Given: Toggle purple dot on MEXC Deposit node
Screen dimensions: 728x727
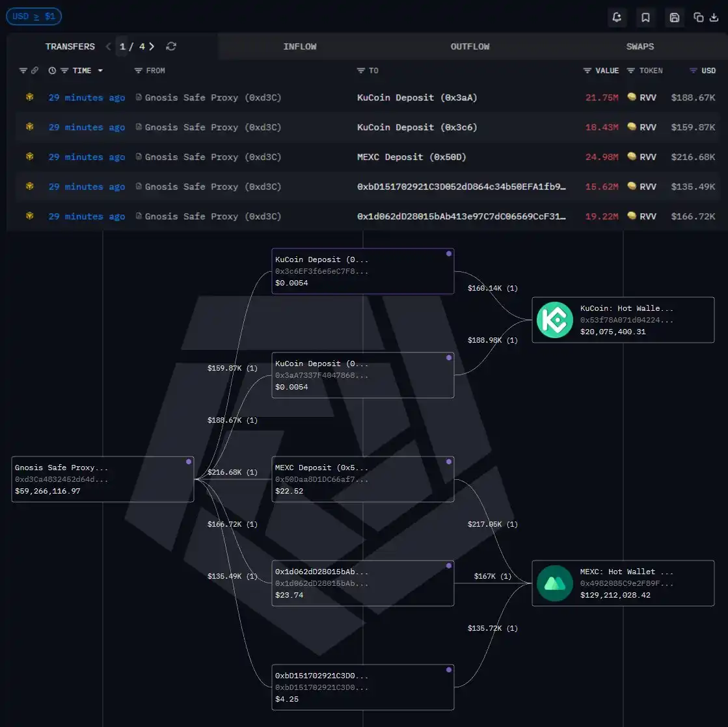Looking at the screenshot, I should (x=448, y=462).
